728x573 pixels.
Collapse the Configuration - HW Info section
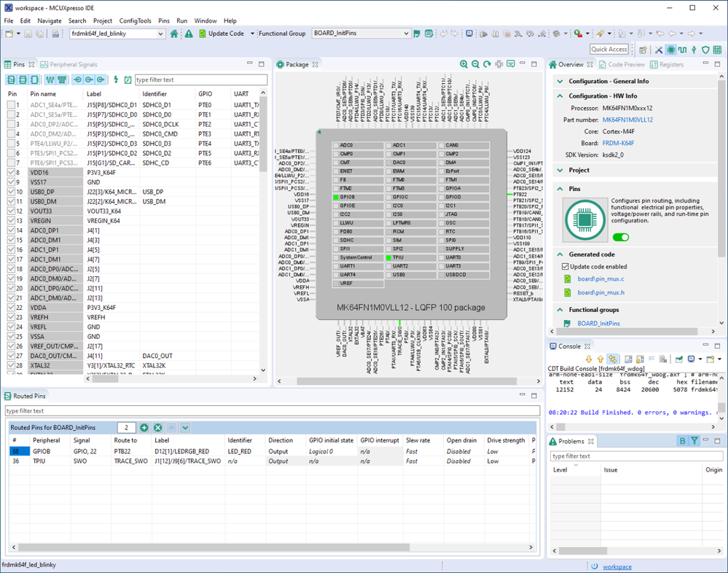560,96
